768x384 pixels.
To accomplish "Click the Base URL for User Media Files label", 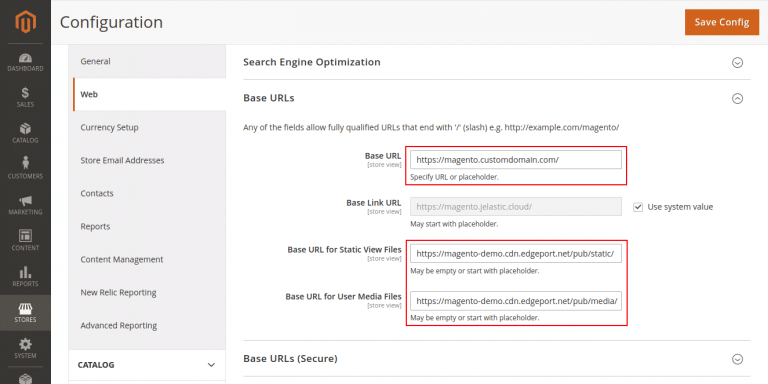I will [x=343, y=297].
